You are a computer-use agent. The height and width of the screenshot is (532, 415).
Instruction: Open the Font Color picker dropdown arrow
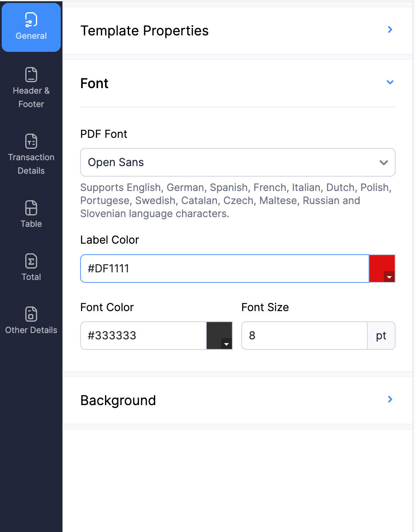[226, 344]
